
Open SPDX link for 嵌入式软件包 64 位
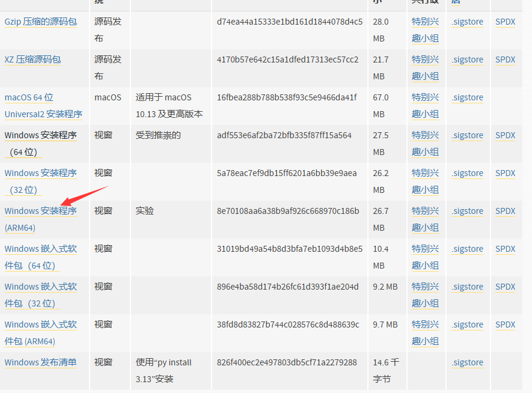(x=505, y=249)
